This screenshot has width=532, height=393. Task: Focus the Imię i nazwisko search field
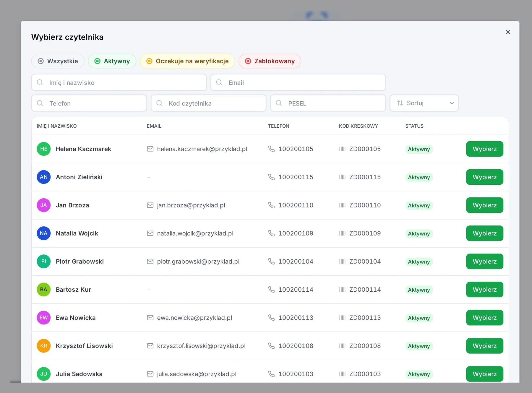pyautogui.click(x=119, y=82)
